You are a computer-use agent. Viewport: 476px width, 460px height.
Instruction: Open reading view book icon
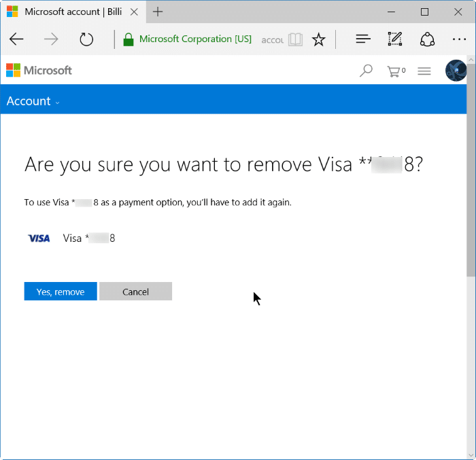(295, 39)
